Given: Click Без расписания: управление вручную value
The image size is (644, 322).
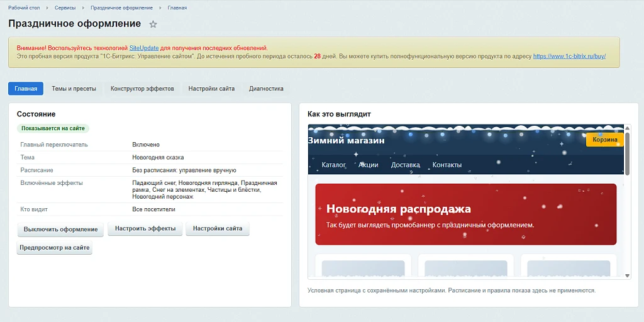Looking at the screenshot, I should pyautogui.click(x=184, y=170).
